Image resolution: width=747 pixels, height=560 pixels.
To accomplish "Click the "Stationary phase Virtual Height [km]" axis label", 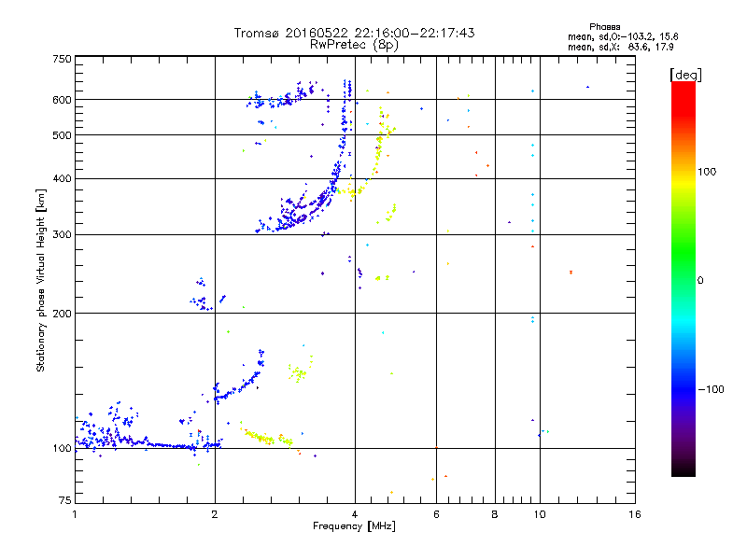I will pos(41,281).
